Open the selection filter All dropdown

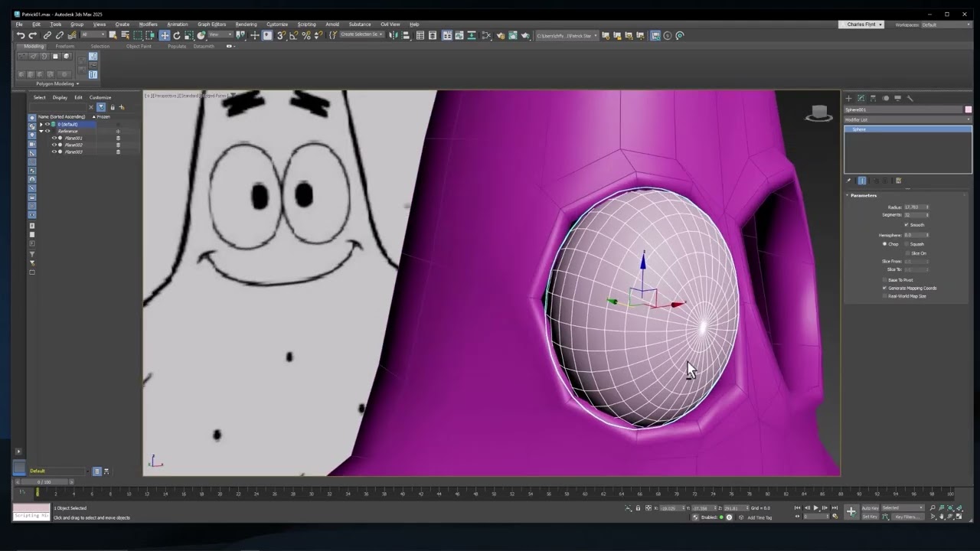[93, 35]
